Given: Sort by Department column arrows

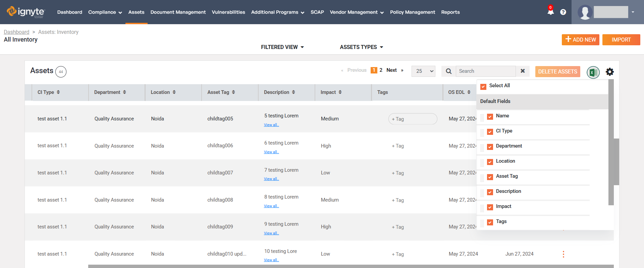Looking at the screenshot, I should point(124,92).
